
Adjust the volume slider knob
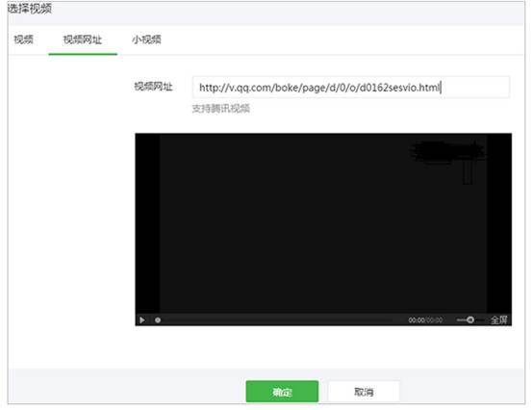[x=470, y=320]
